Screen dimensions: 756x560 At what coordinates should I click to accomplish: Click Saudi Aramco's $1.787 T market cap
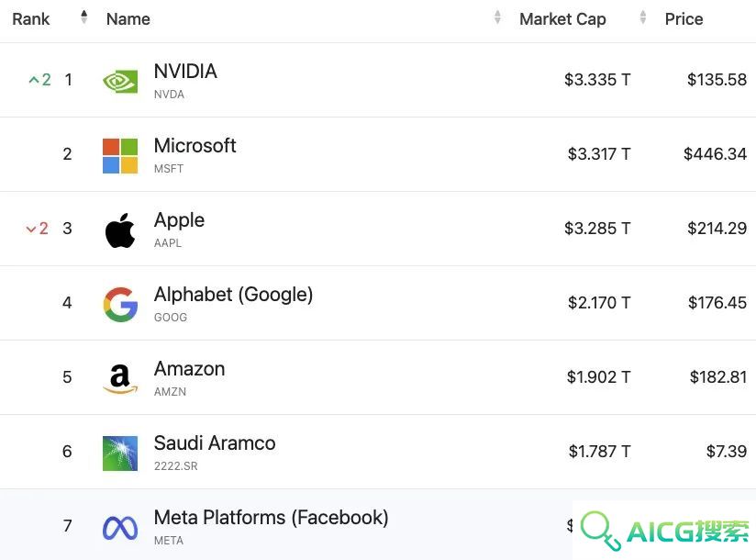(599, 452)
